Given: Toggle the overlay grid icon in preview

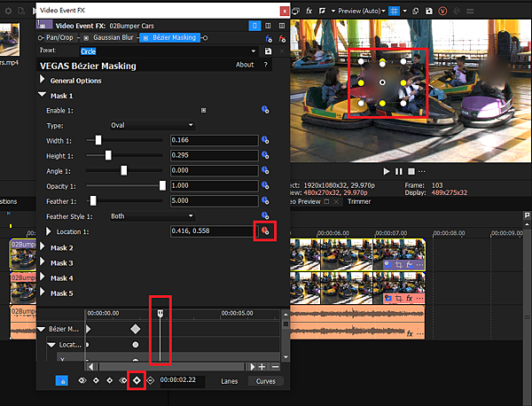Looking at the screenshot, I should (395, 11).
